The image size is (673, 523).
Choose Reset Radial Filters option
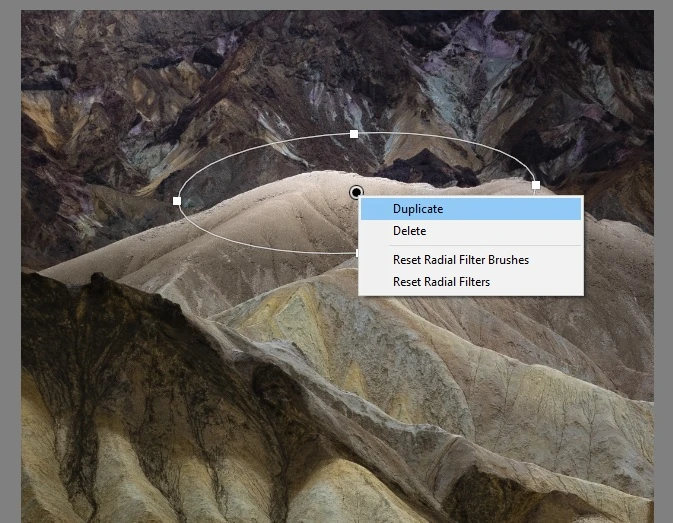[x=471, y=282]
